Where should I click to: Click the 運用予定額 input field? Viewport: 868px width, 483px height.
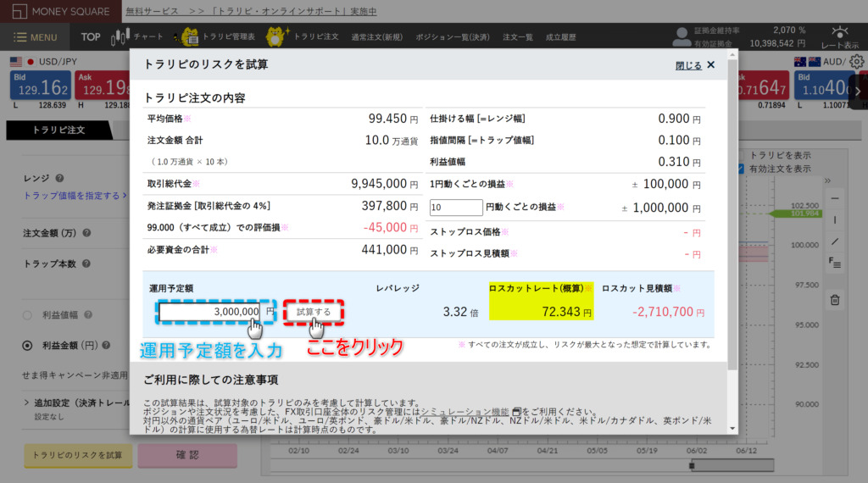coord(210,312)
